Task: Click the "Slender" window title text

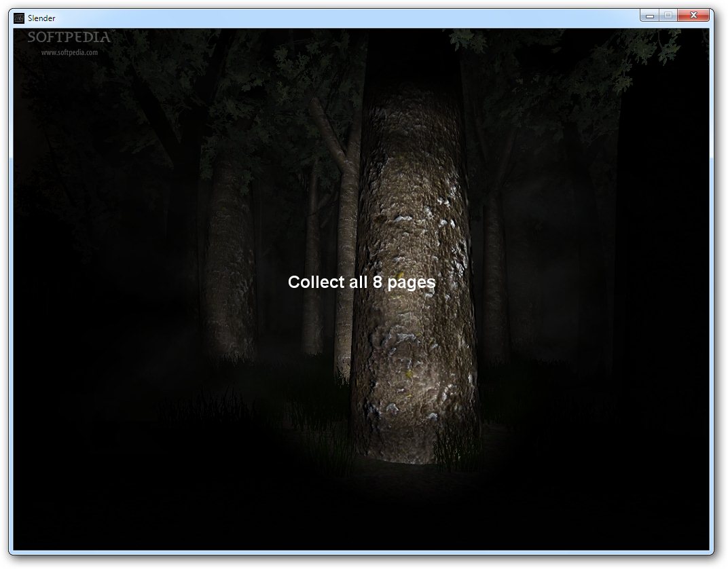Action: (x=41, y=18)
